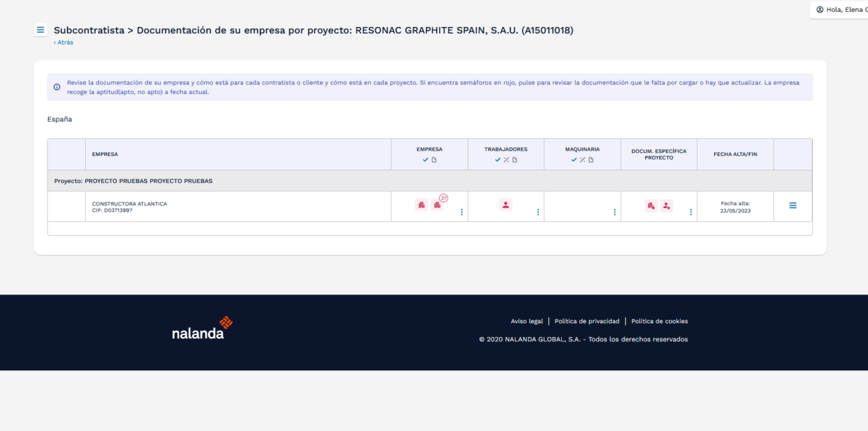
Task: Click the red company icon with the 27 badge
Action: pyautogui.click(x=438, y=204)
